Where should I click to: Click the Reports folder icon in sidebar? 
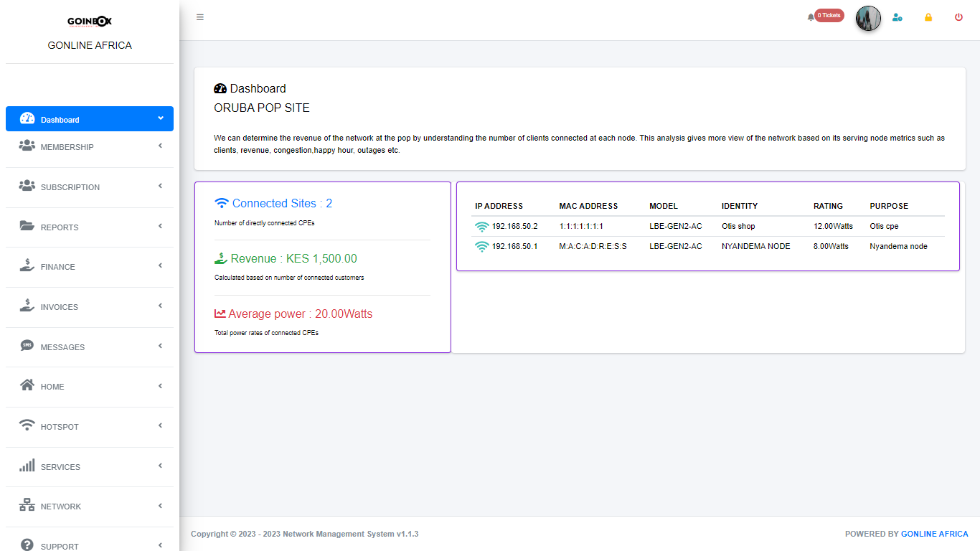coord(27,226)
